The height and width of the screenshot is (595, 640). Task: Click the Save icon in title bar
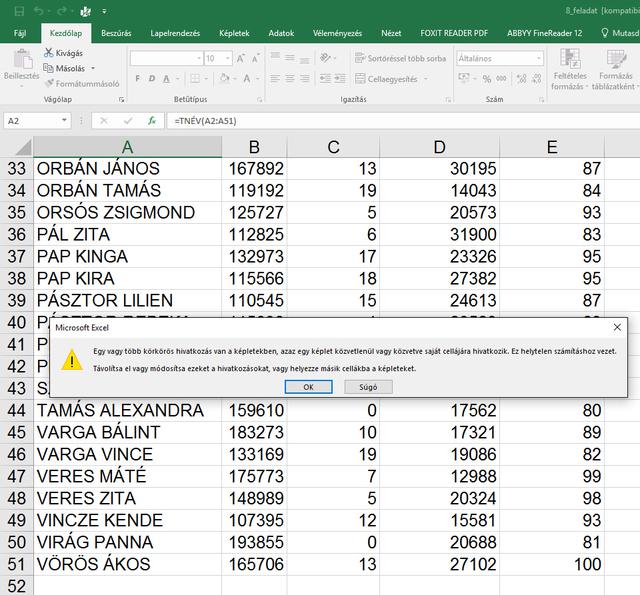(x=19, y=11)
